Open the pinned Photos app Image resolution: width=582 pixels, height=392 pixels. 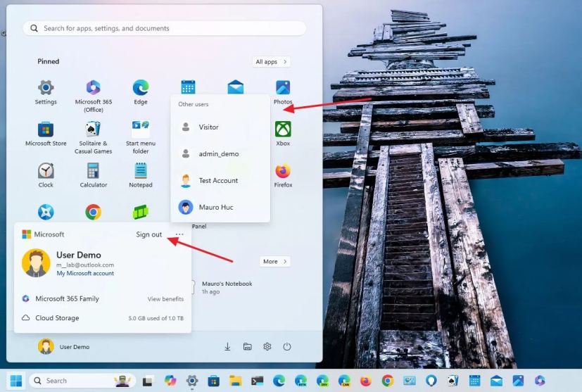283,92
